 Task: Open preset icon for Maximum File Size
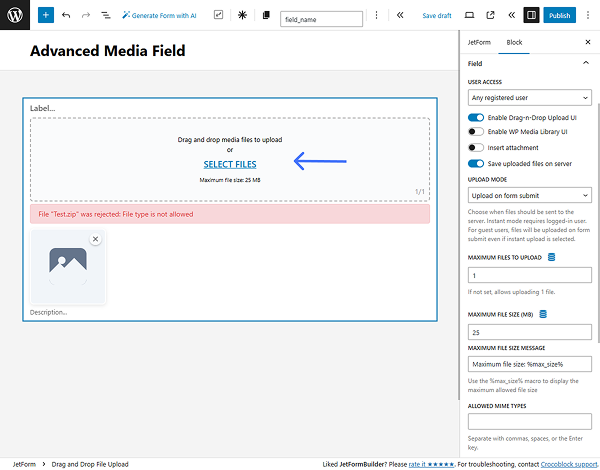543,314
